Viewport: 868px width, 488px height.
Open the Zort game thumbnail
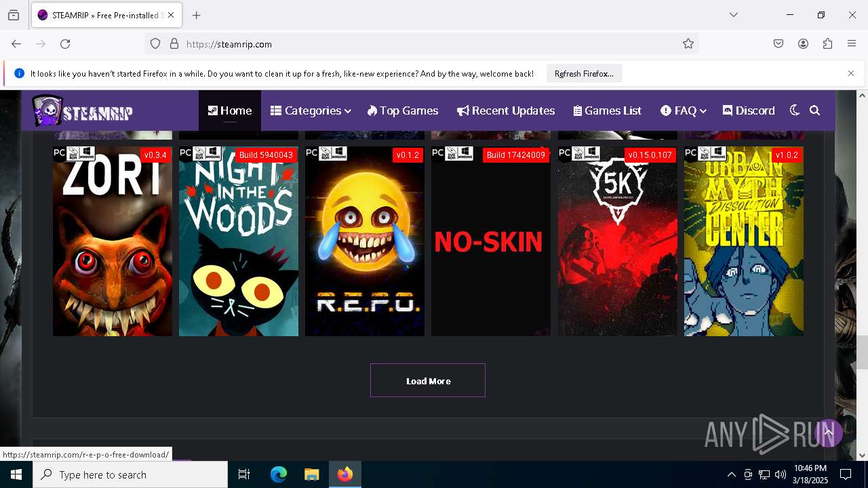pyautogui.click(x=113, y=241)
